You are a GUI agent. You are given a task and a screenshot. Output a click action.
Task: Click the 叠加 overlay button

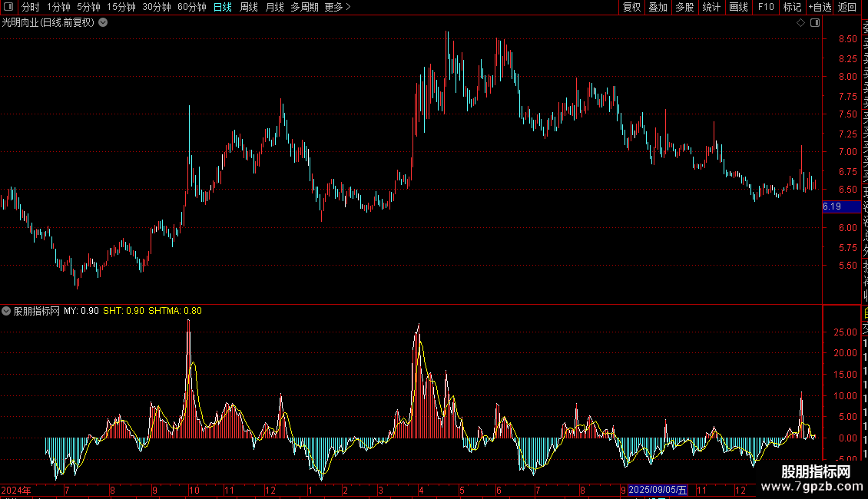point(658,7)
